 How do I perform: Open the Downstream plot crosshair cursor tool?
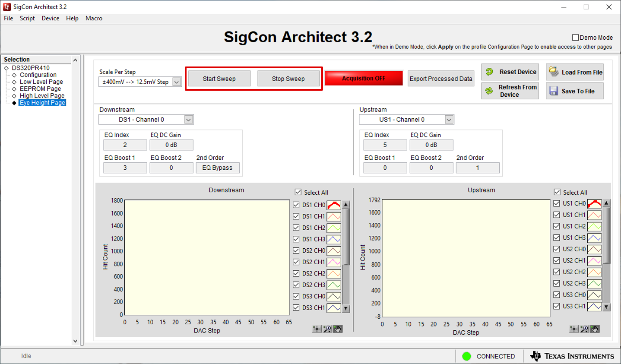point(317,329)
